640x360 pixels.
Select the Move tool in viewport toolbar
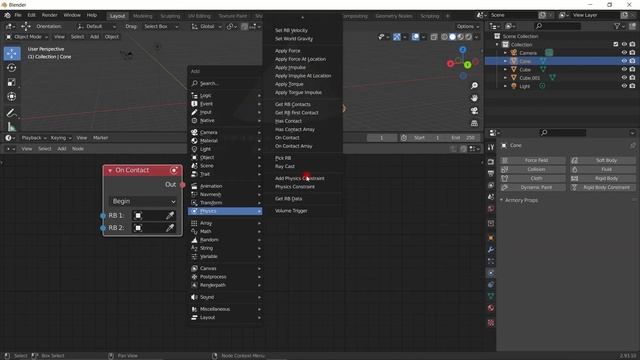pos(11,53)
